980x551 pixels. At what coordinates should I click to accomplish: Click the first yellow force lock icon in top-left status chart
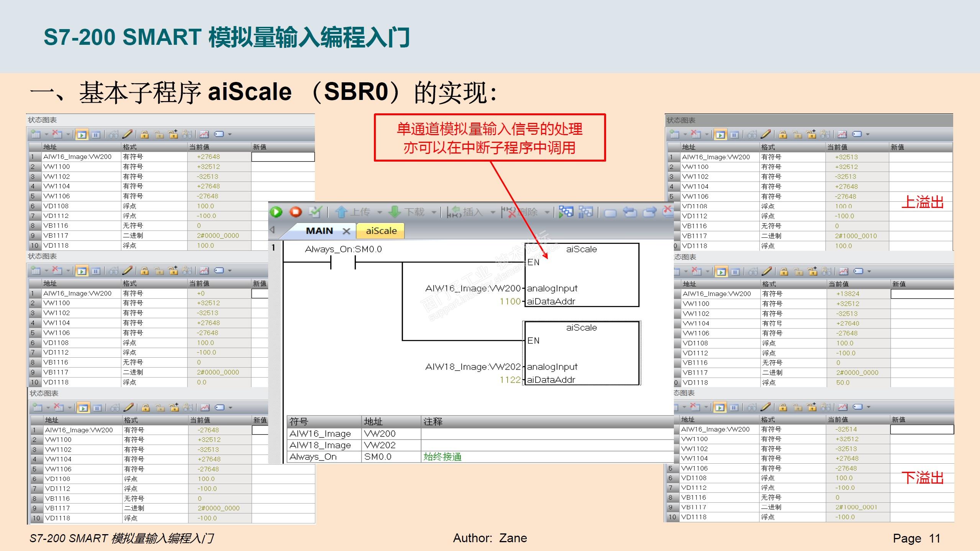144,134
